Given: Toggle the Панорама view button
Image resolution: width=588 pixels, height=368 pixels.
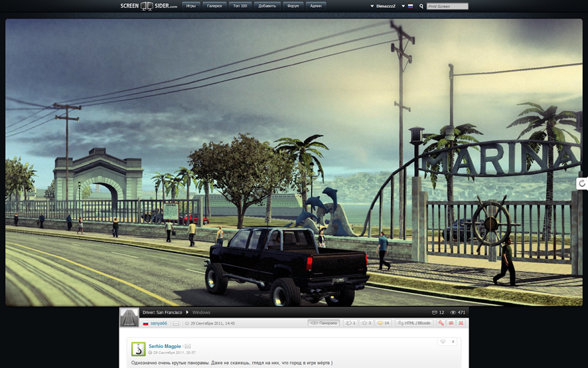Looking at the screenshot, I should [x=324, y=323].
